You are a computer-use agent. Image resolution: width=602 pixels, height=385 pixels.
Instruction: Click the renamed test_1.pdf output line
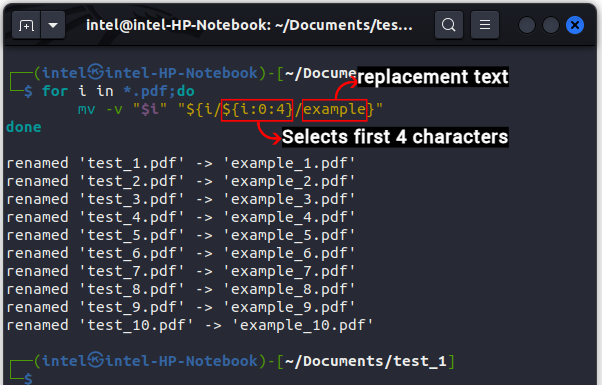tap(181, 164)
